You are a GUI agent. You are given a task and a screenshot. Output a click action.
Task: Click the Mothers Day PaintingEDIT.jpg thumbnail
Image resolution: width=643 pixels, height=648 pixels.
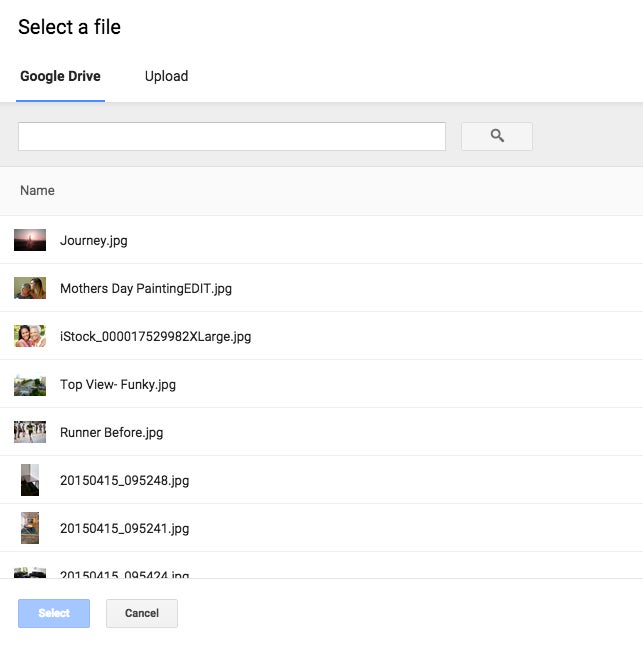pos(30,288)
